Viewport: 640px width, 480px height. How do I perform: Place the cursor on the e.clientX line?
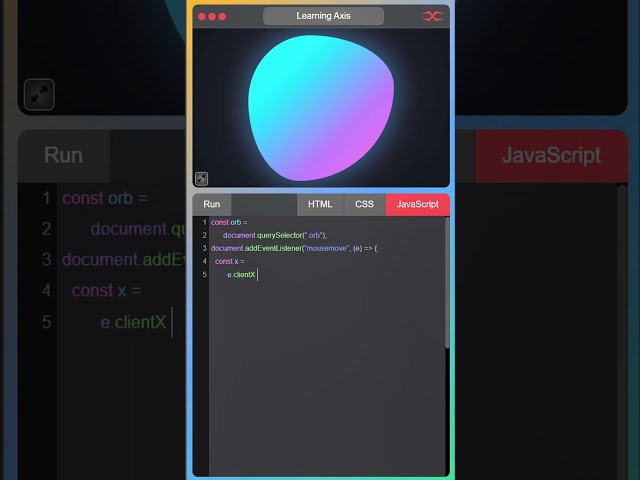tap(241, 275)
